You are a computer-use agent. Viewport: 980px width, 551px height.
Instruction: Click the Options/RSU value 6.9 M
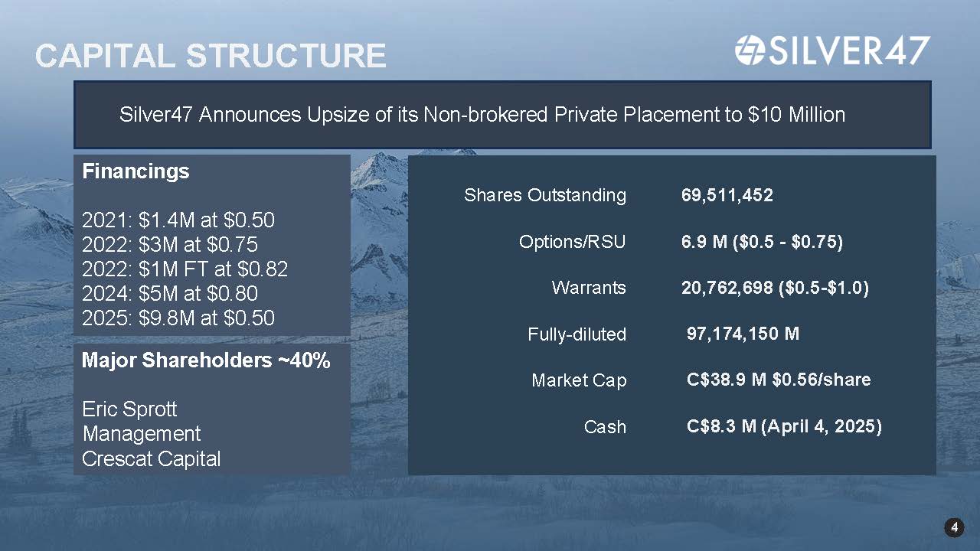pyautogui.click(x=762, y=242)
